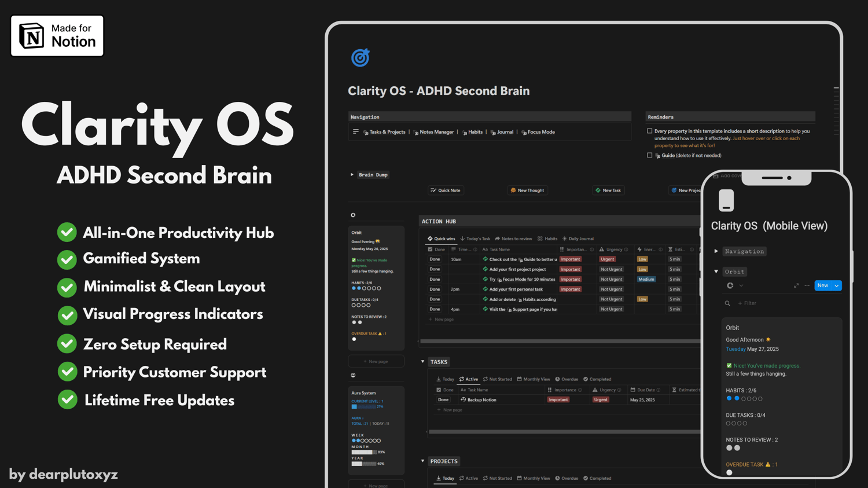Add New page below Orbit card
868x488 pixels.
click(376, 361)
